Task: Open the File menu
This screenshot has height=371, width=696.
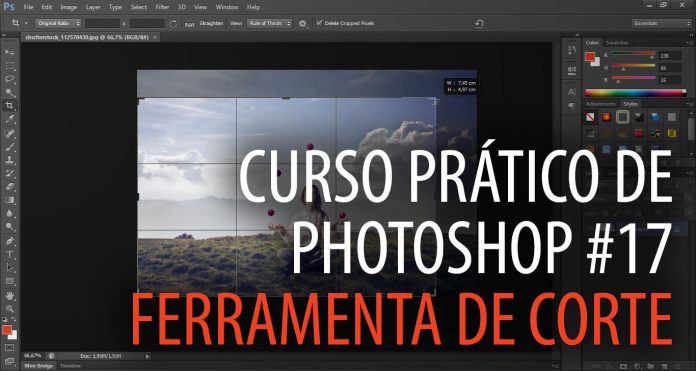Action: tap(28, 7)
